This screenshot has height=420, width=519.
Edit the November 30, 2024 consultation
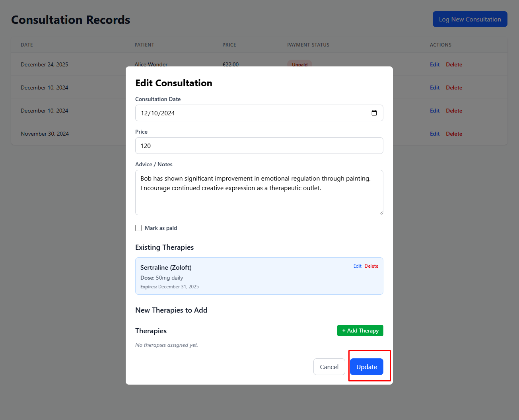click(x=434, y=134)
